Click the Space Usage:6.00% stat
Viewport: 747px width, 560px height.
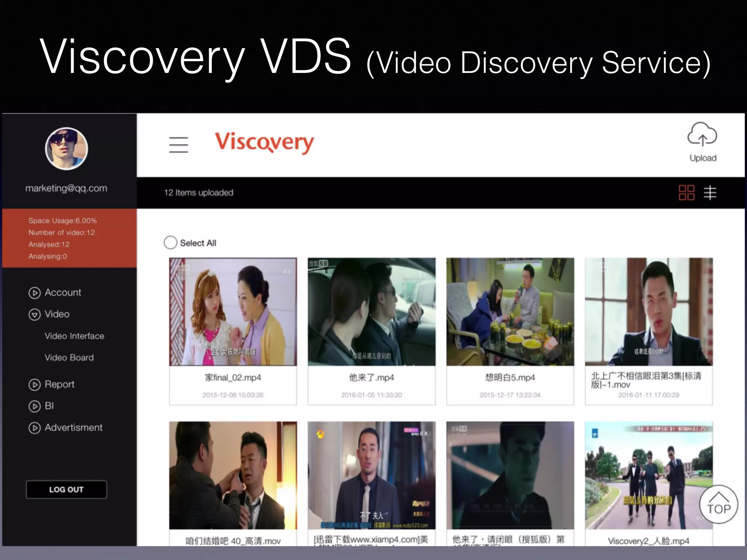point(63,221)
